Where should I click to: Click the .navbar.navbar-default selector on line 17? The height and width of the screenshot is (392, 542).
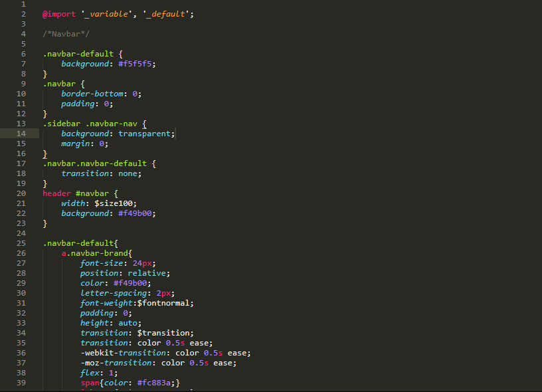tap(95, 163)
